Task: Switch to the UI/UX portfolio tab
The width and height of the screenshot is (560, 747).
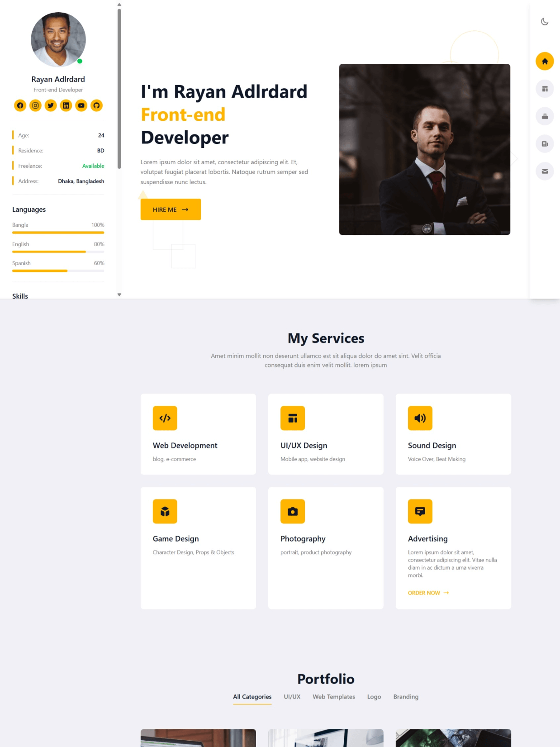Action: pyautogui.click(x=292, y=697)
